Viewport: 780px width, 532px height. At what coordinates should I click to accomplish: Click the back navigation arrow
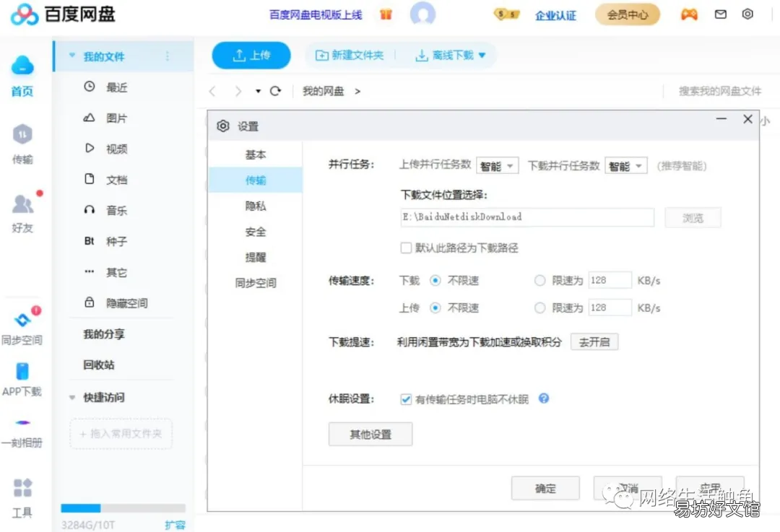pos(212,91)
